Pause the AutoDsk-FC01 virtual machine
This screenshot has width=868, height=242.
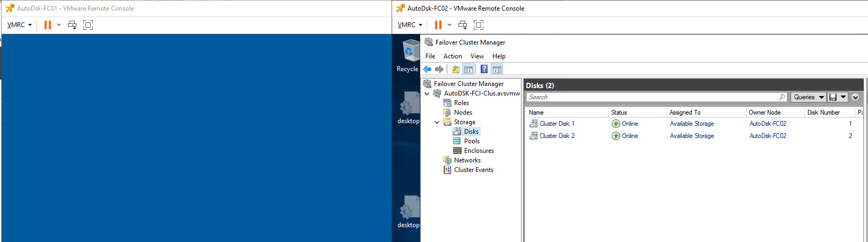pyautogui.click(x=48, y=25)
